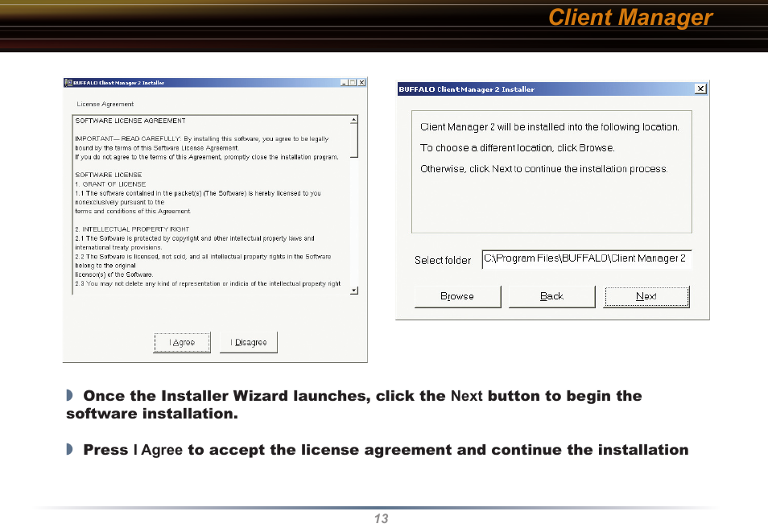The image size is (768, 532).
Task: Click the Back button in installer
Action: pos(552,296)
